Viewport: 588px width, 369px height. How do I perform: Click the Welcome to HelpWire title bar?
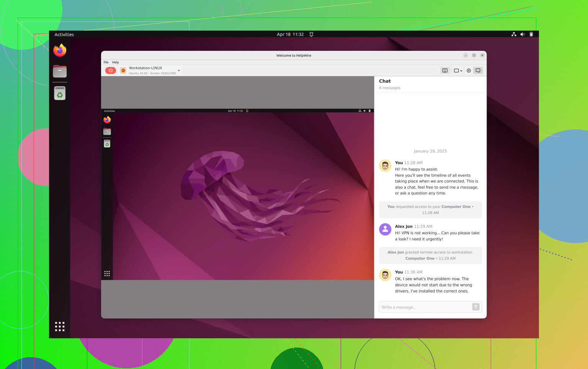[294, 56]
